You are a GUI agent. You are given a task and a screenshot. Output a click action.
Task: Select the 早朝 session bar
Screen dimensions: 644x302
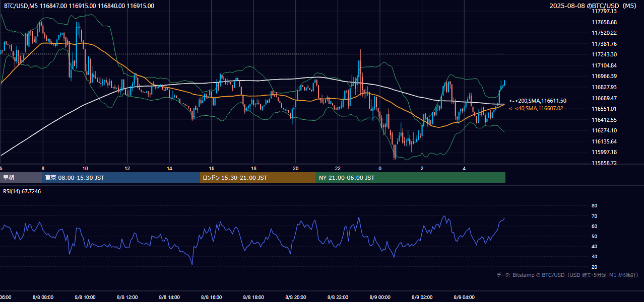21,178
